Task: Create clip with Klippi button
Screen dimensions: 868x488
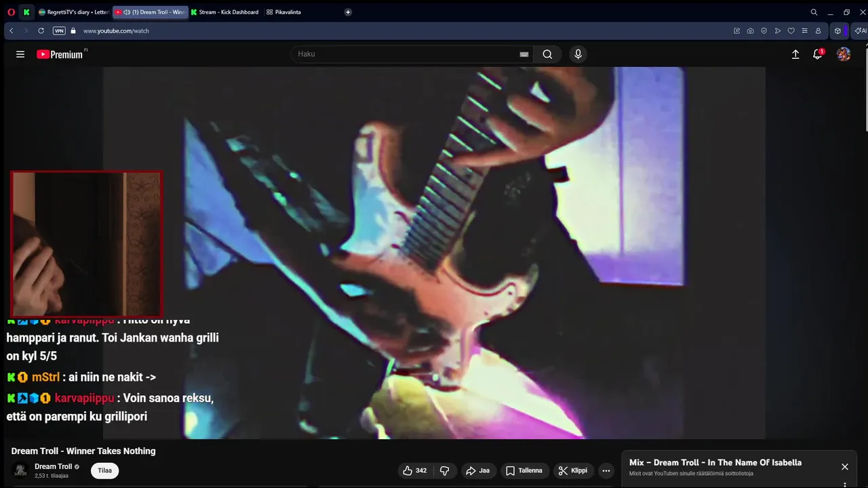Action: (x=573, y=470)
